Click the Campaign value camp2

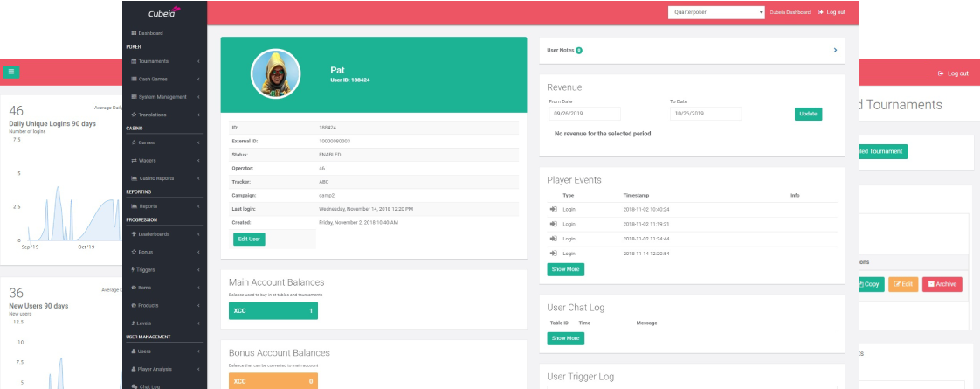click(x=328, y=195)
